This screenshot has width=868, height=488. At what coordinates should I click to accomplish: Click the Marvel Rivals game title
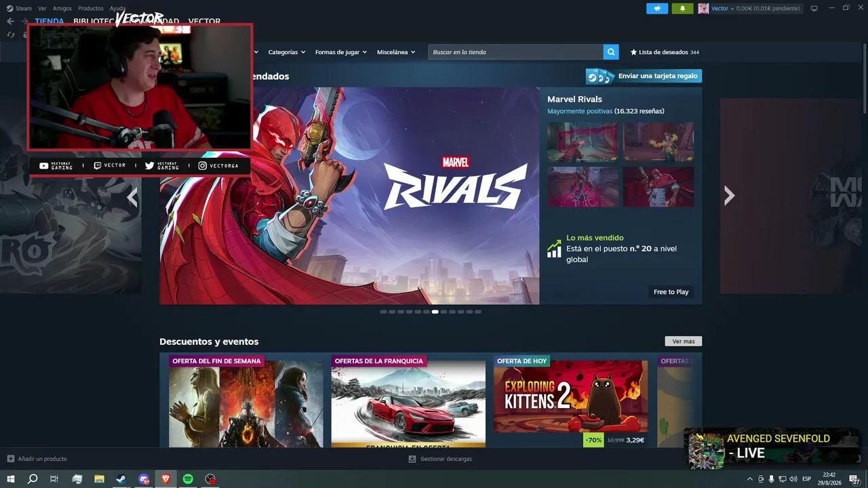574,99
